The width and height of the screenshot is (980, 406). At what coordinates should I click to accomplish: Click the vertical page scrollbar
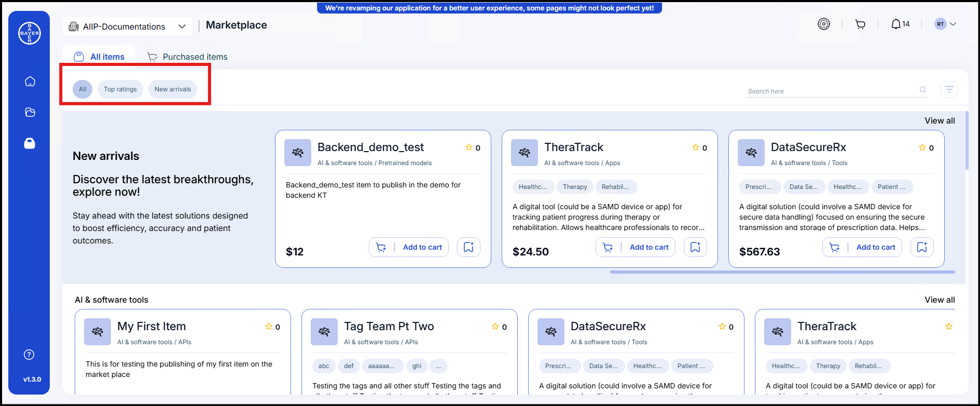[967, 140]
